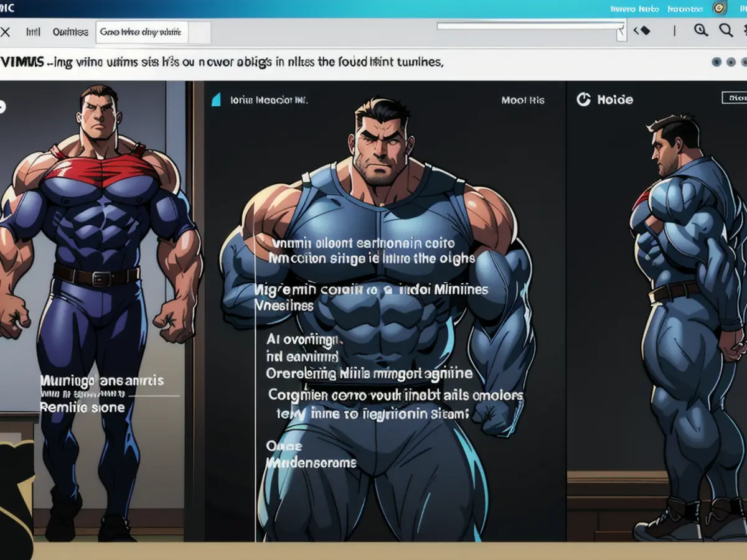Click the white circle icon at the left edge
This screenshot has width=747, height=560.
click(x=2, y=106)
